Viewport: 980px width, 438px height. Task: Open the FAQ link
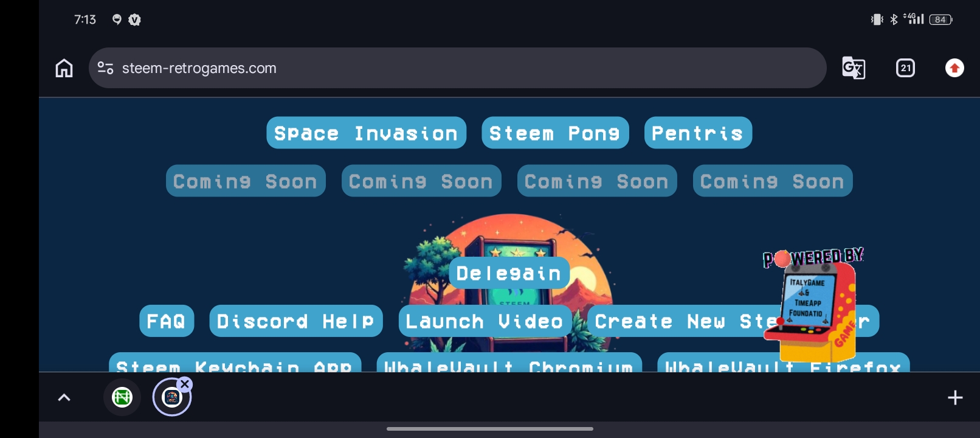(x=167, y=321)
